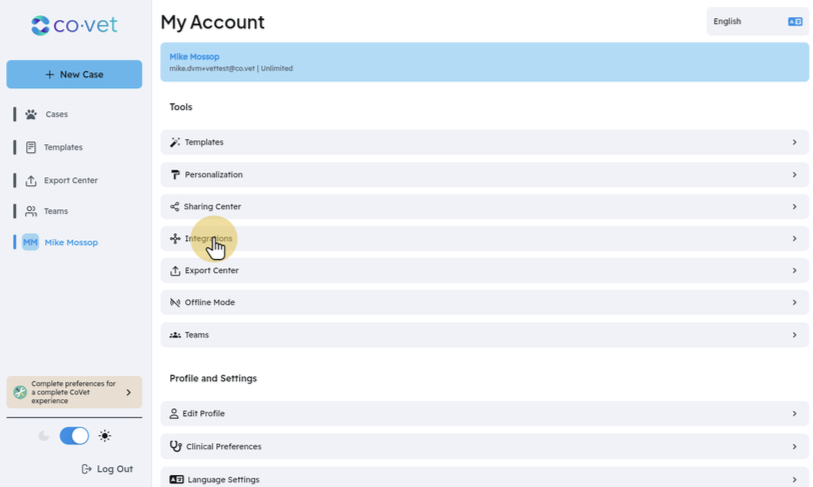Select Mike Mossop in the sidebar
The image size is (813, 487).
tap(71, 242)
